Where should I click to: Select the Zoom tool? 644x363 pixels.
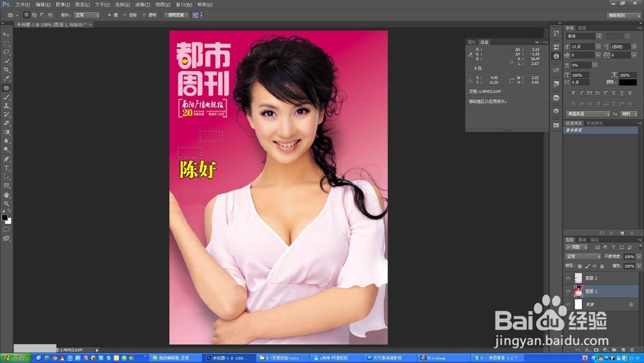pyautogui.click(x=6, y=204)
